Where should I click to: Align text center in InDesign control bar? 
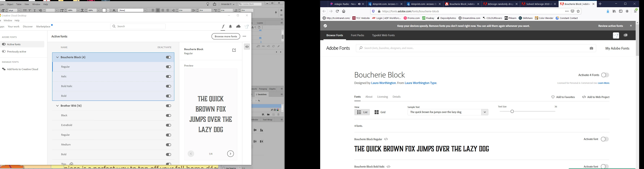[158, 10]
